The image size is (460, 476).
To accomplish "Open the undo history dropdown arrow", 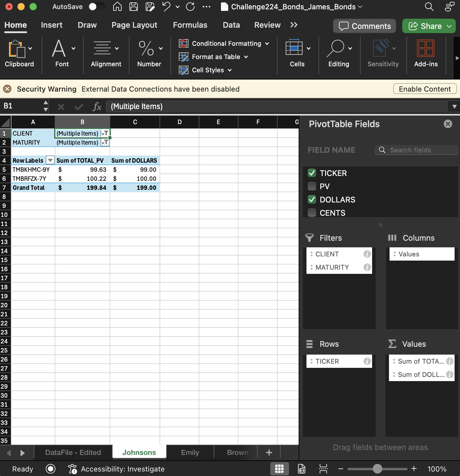I will [178, 7].
